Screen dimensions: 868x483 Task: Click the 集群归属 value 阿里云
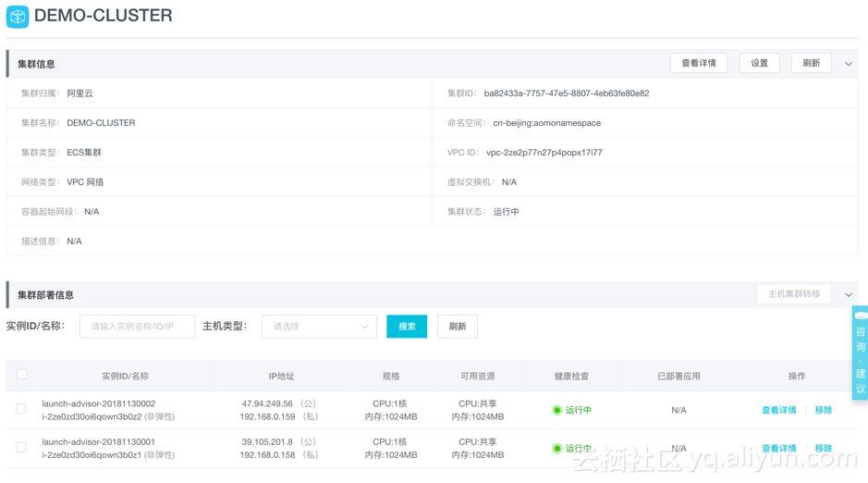tap(79, 93)
